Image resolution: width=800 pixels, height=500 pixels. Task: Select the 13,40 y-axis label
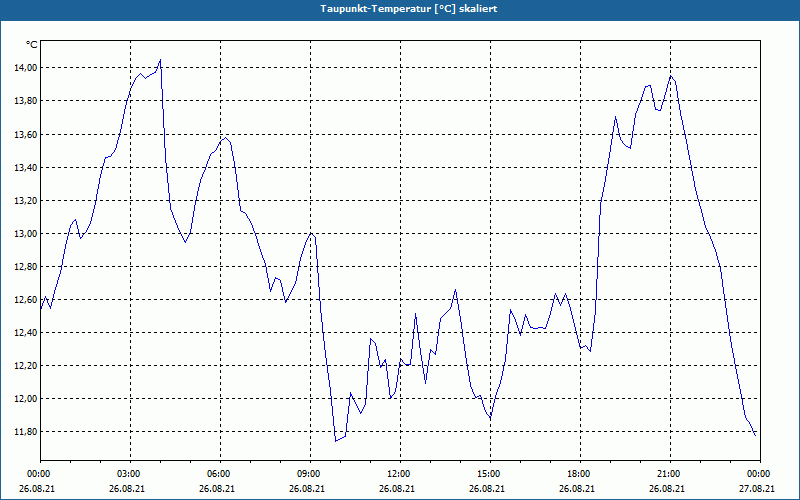(25, 168)
